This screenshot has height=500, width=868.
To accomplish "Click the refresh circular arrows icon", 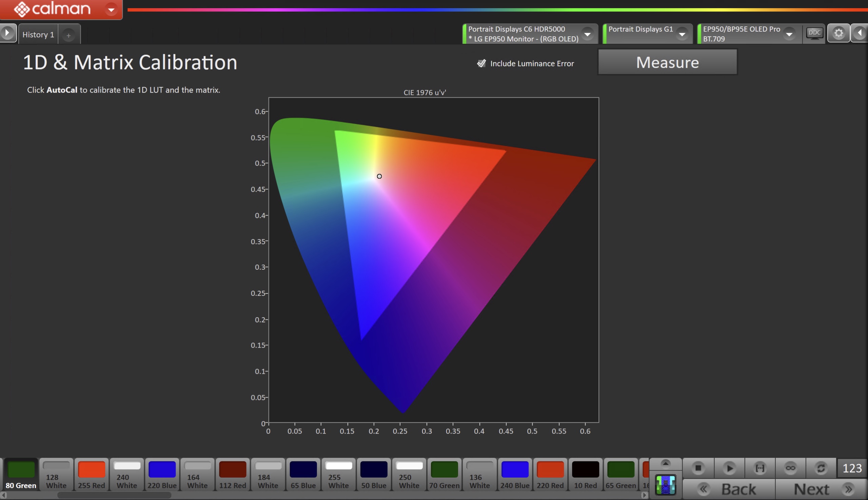I will [821, 468].
